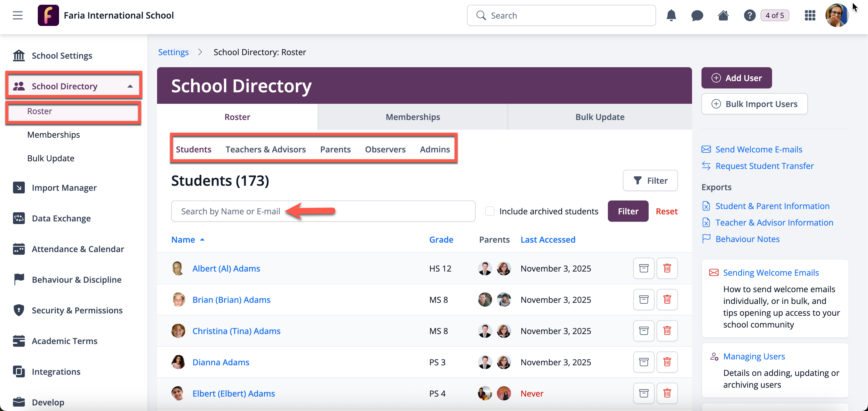Check Include archived students checkbox
Image resolution: width=868 pixels, height=411 pixels.
click(x=490, y=211)
